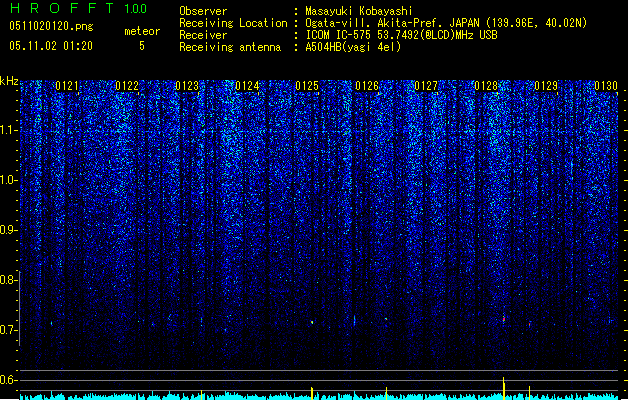Click the 0130 time marker
629x400 pixels.
(606, 86)
